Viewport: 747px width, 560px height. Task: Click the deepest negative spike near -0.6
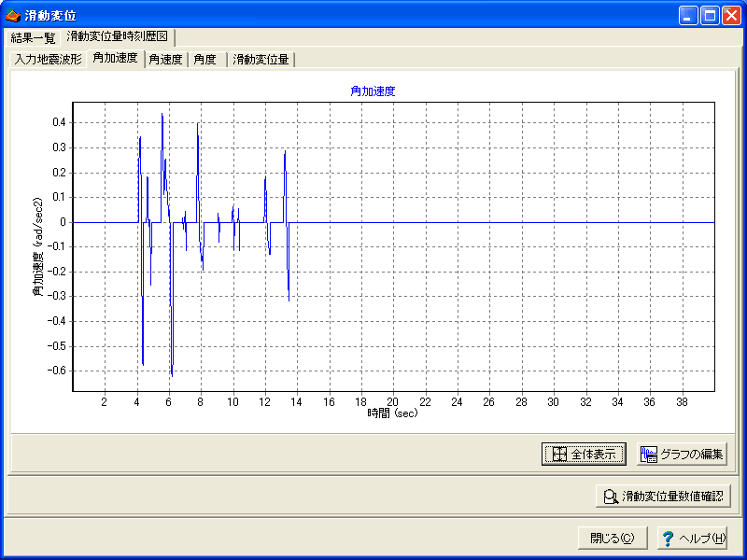(x=172, y=375)
